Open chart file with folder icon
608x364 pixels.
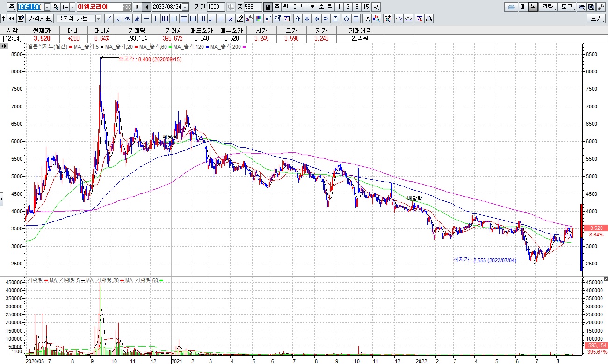(x=581, y=7)
